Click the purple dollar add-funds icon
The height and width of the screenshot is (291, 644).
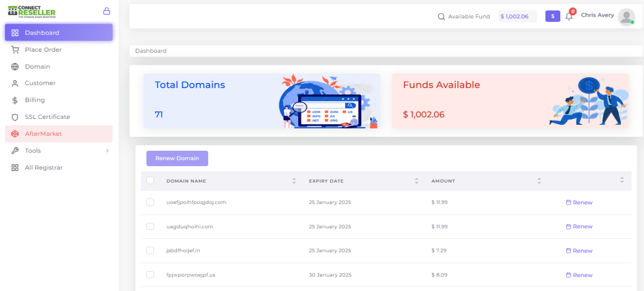[x=553, y=17]
